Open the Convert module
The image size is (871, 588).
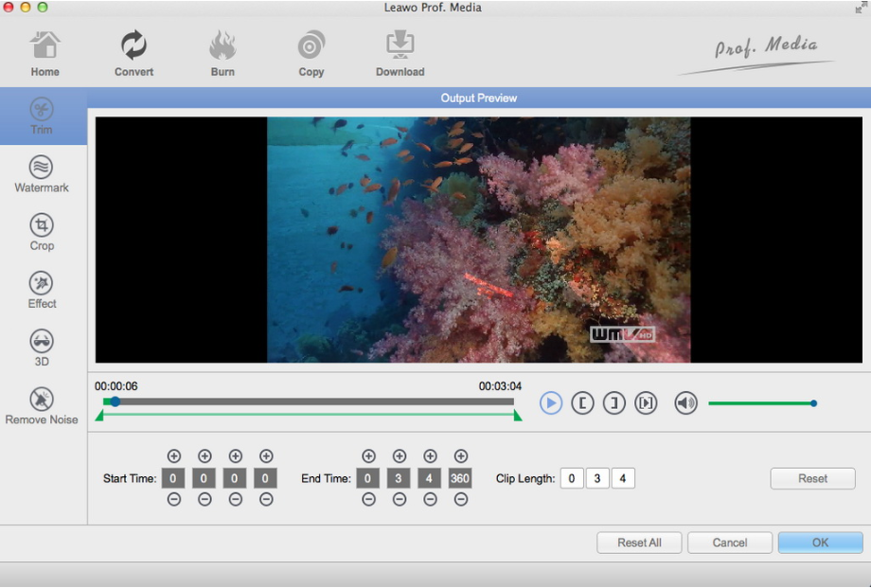(x=133, y=53)
